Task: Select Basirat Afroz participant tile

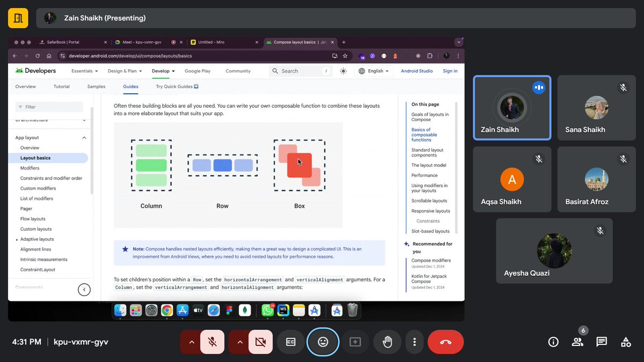Action: point(597,180)
